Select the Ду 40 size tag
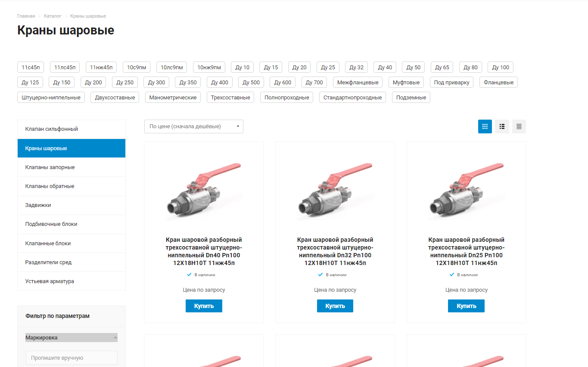The height and width of the screenshot is (367, 588). pos(385,67)
